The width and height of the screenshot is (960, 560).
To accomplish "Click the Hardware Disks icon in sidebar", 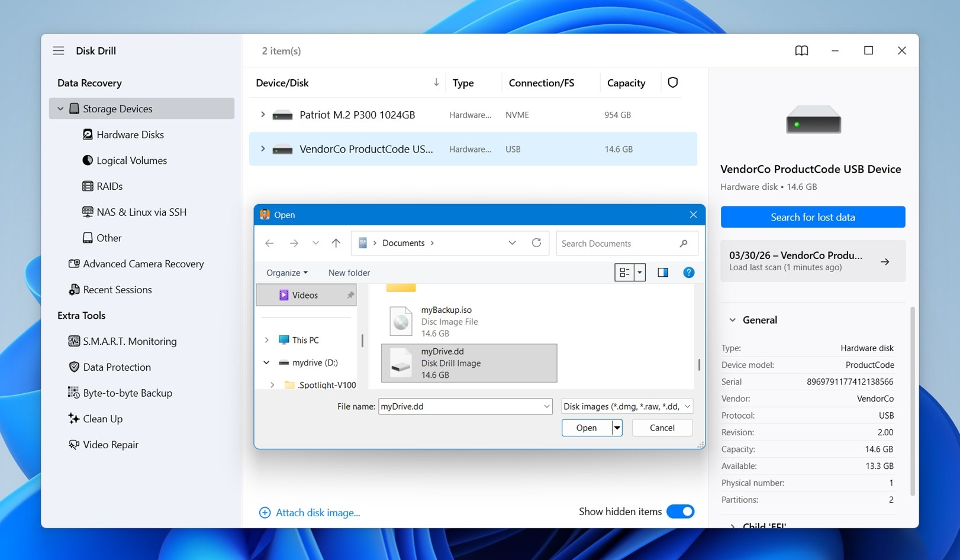I will (88, 134).
